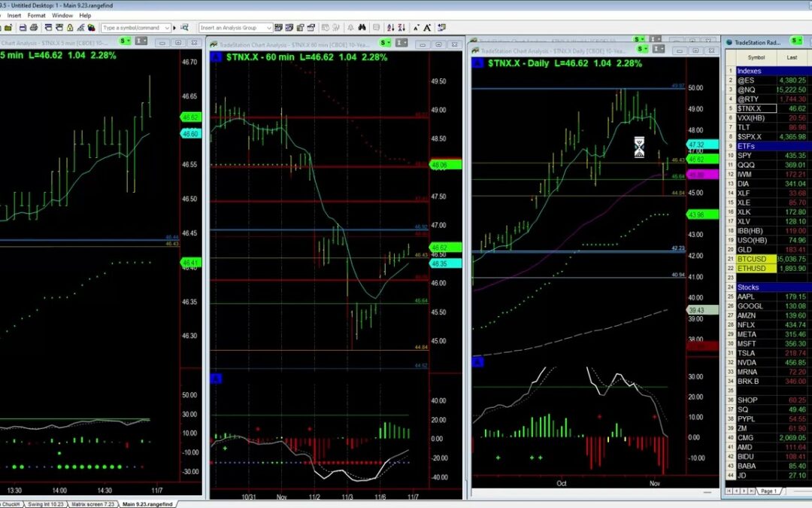Click the previous-page arrow in RadarScreen
This screenshot has height=508, width=812.
[737, 491]
